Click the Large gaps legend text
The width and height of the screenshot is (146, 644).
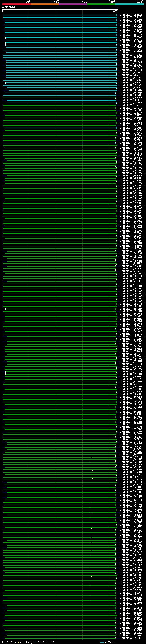point(28,642)
